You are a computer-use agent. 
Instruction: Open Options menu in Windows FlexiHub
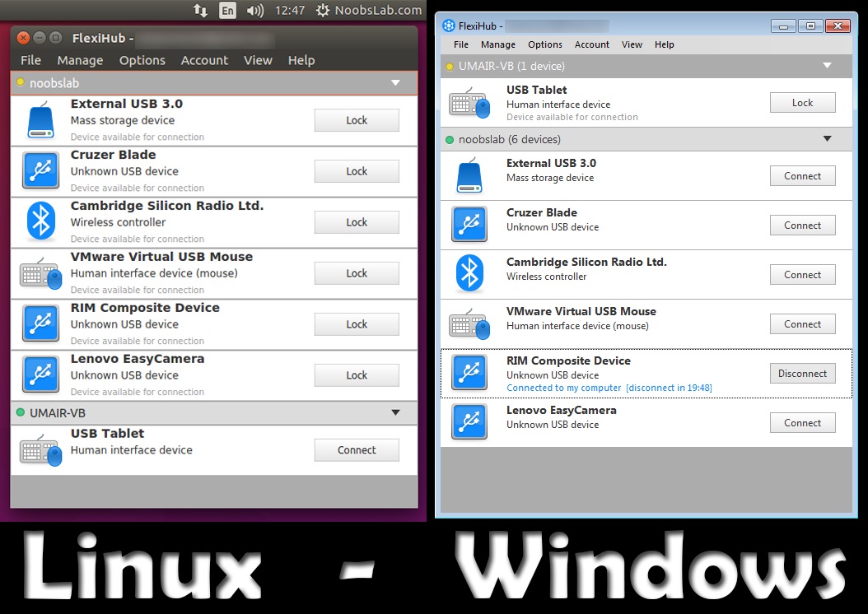(x=544, y=44)
